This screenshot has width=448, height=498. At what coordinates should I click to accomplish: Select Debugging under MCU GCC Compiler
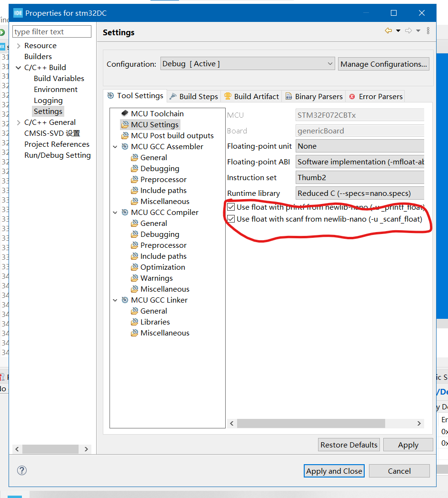pos(160,234)
